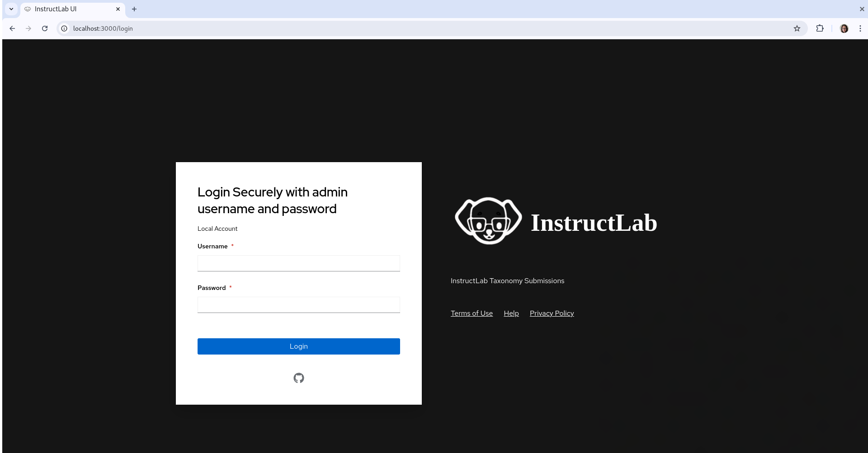Open the Chrome profile avatar

coord(844,28)
